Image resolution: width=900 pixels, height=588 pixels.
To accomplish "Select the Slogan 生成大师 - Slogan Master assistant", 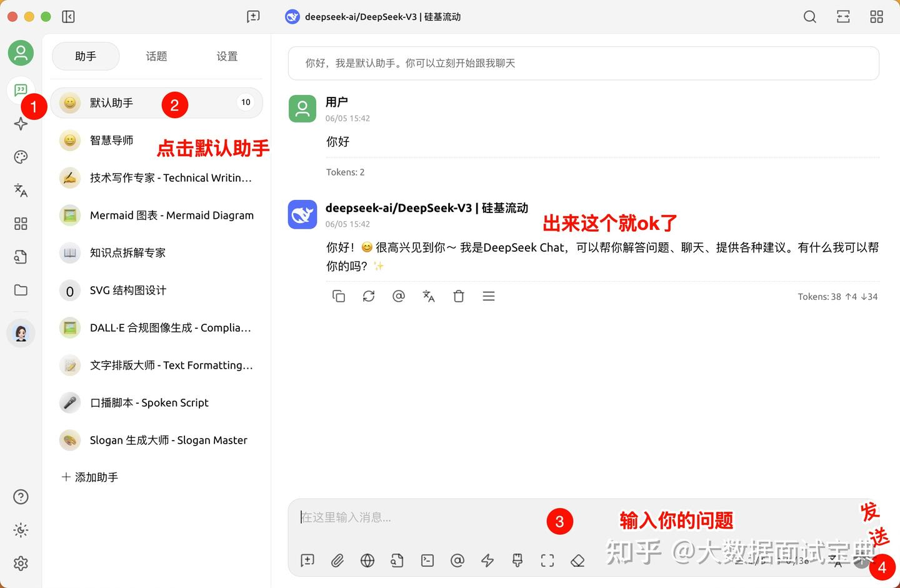I will pyautogui.click(x=157, y=440).
